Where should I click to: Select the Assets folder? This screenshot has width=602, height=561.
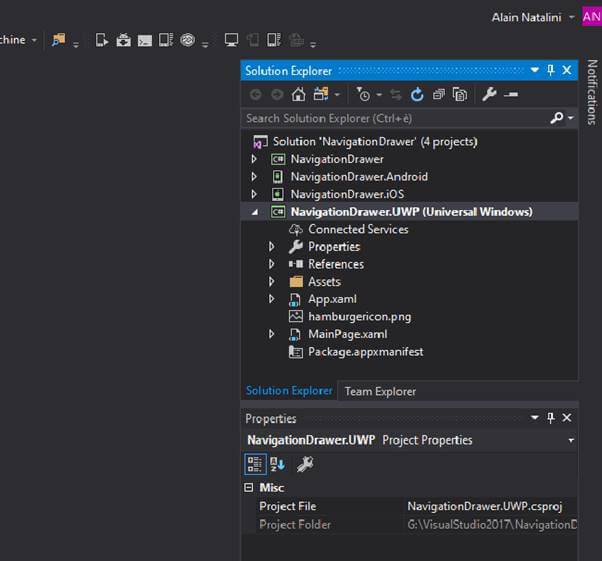point(324,281)
